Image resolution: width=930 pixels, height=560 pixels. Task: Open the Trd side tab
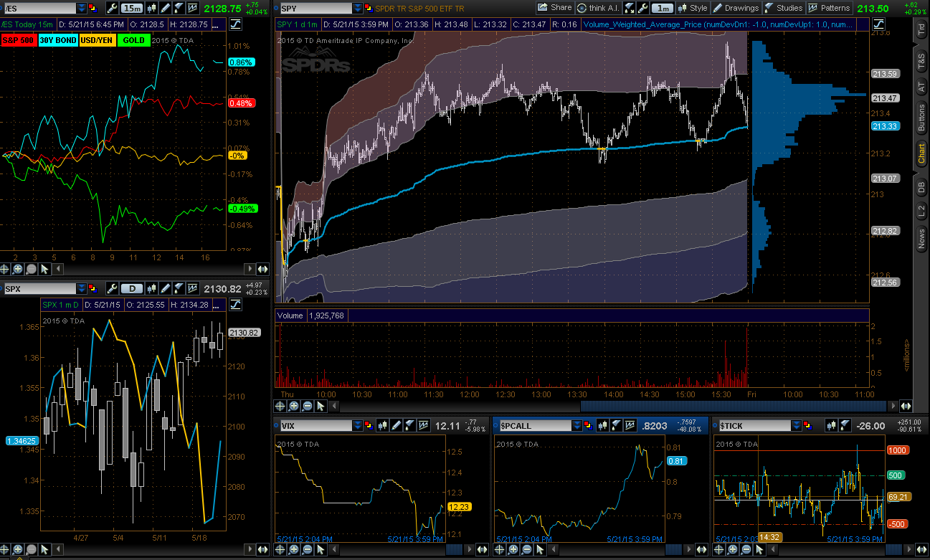(x=921, y=31)
